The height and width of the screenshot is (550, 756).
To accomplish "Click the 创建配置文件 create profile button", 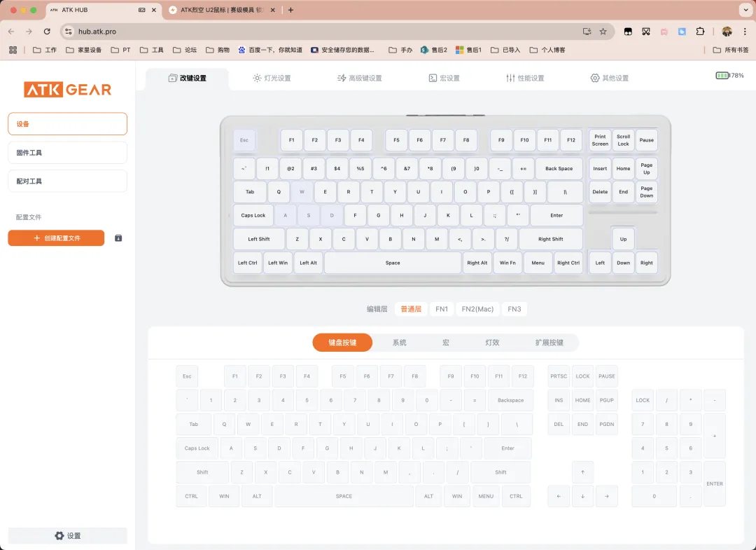I will click(x=56, y=238).
